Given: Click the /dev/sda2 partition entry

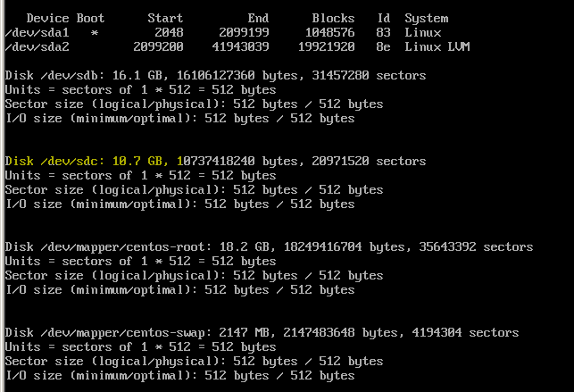Looking at the screenshot, I should [36, 46].
